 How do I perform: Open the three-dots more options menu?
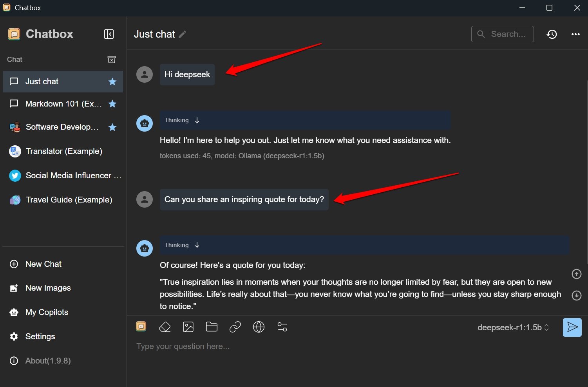coord(575,34)
